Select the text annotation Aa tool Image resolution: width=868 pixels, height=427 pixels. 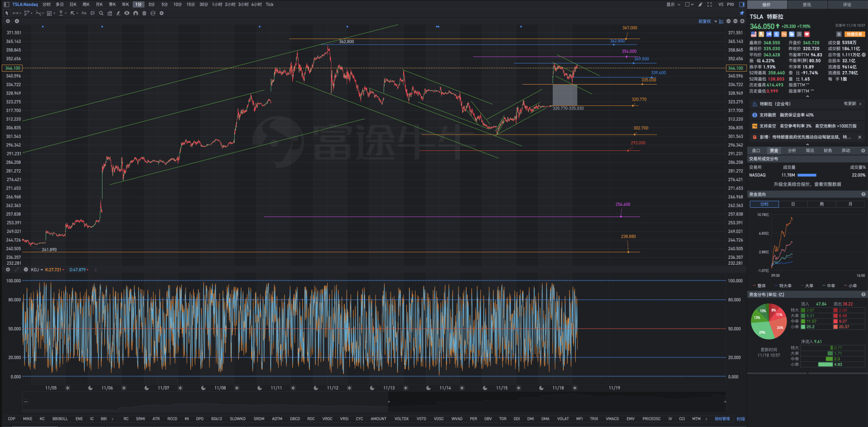pyautogui.click(x=84, y=13)
